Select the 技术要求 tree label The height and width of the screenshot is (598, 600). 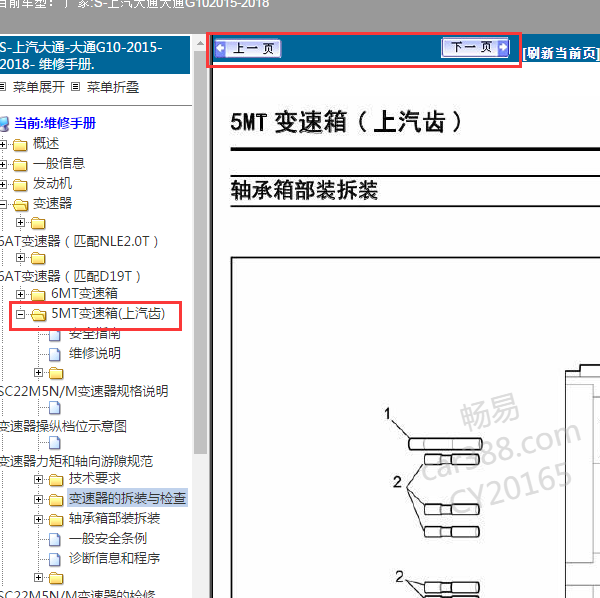click(95, 478)
